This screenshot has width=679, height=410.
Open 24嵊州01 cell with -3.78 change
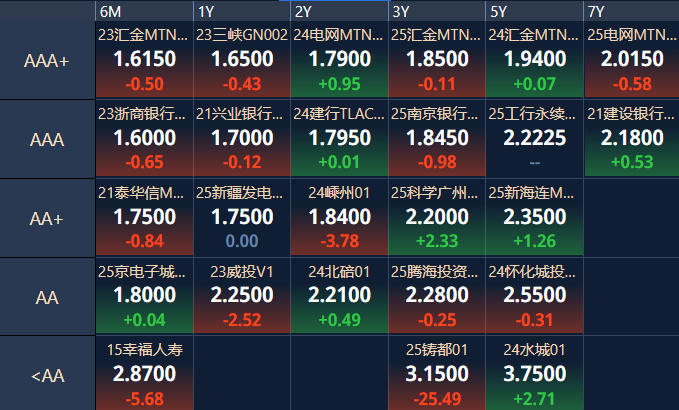[339, 217]
